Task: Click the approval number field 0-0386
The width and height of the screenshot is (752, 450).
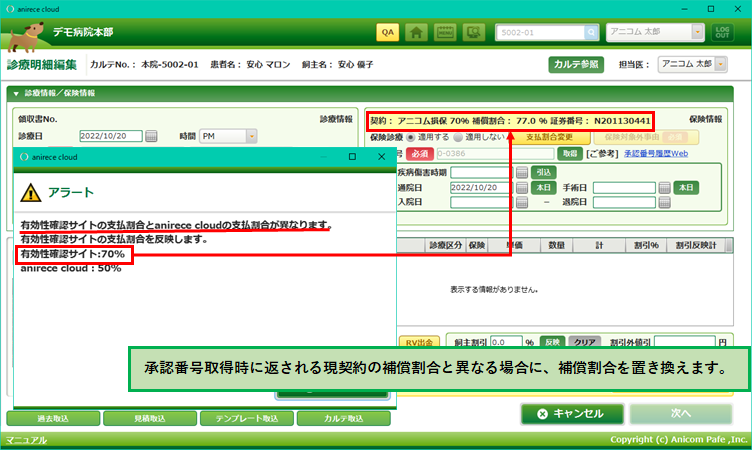Action: point(495,154)
